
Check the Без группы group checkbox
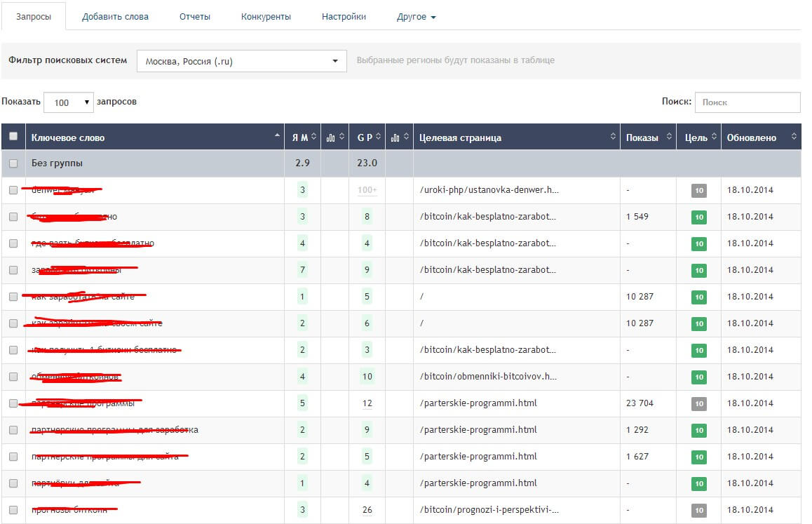tap(13, 163)
